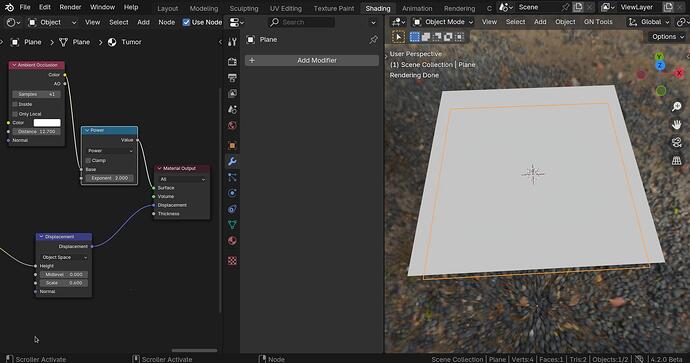Open the Power operation dropdown

pyautogui.click(x=110, y=150)
